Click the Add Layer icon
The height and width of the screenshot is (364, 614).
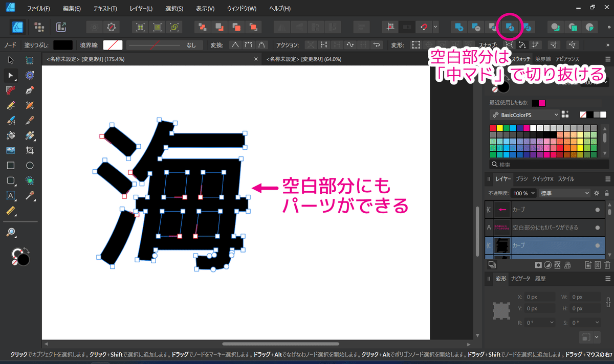[x=588, y=265]
